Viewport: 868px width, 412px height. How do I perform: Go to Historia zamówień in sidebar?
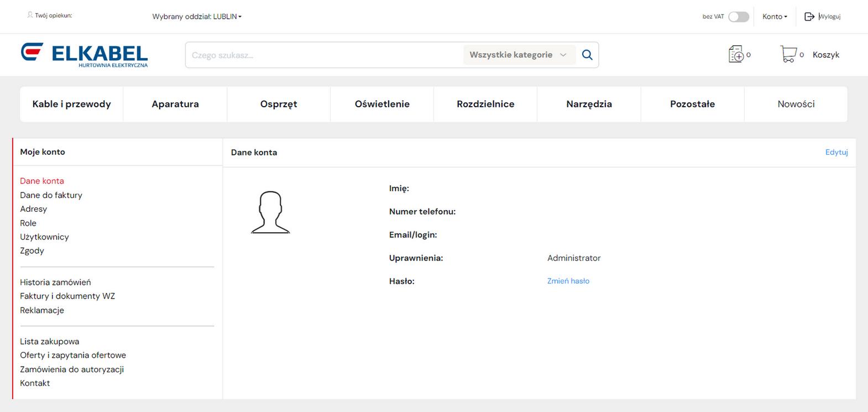click(x=55, y=282)
